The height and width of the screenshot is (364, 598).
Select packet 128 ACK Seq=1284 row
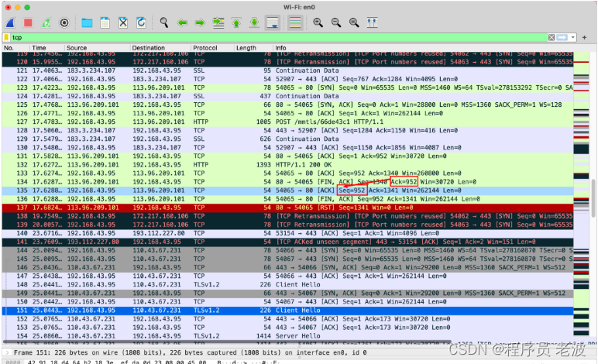click(287, 130)
